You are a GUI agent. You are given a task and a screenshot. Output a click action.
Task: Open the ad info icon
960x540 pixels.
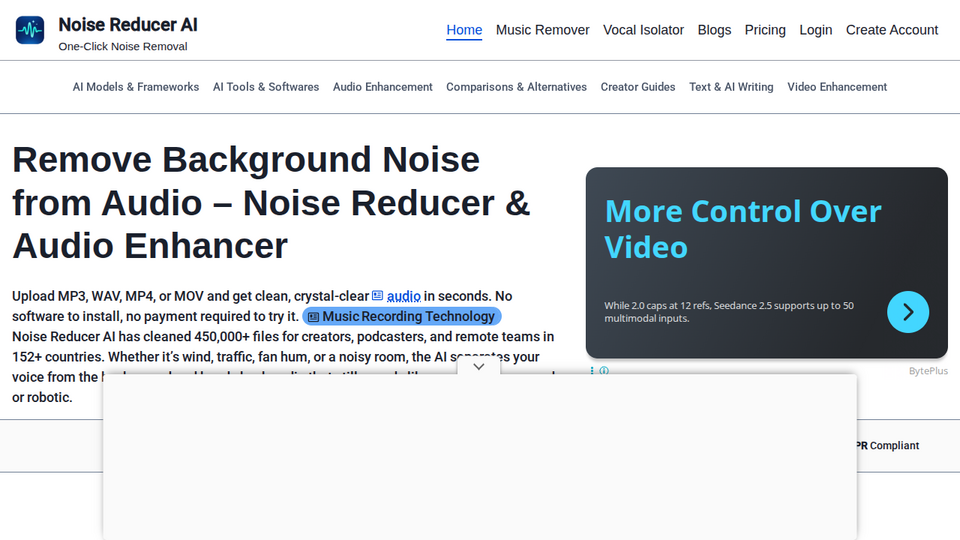click(x=604, y=370)
